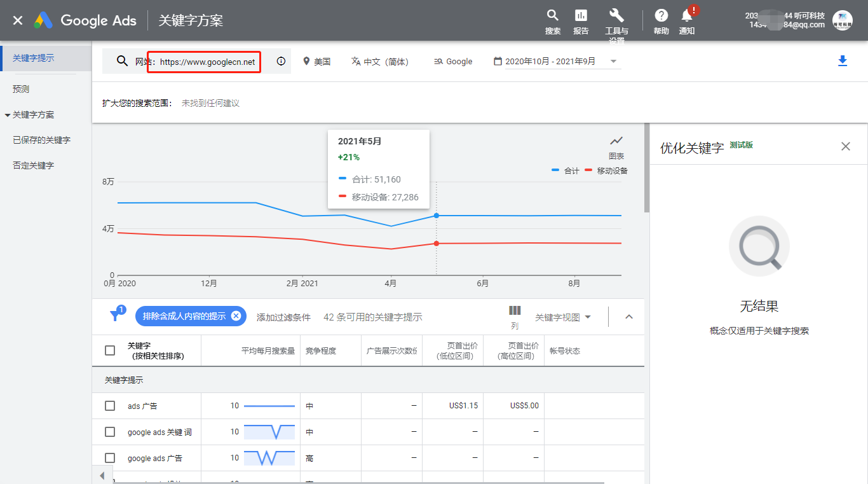
Task: Click the US$1.15 low bid cell
Action: 463,406
